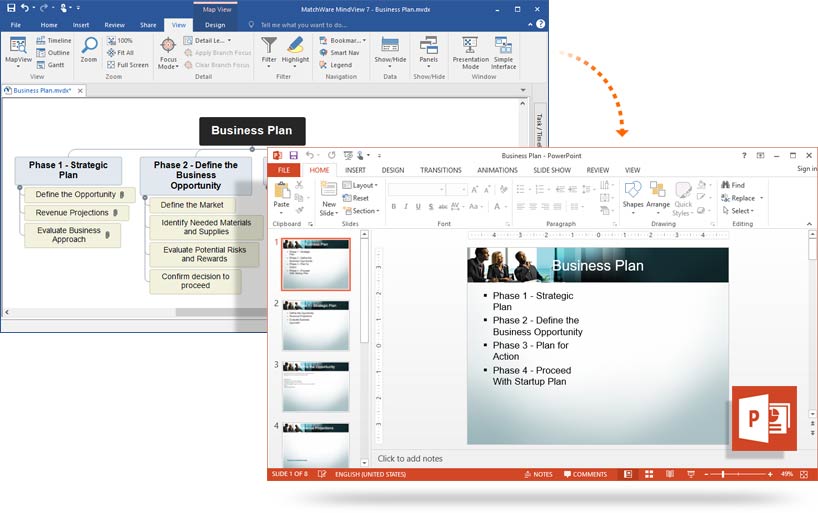Screen dimensions: 818x513
Task: Select the Phase 1 - Strategic Plan branch
Action: pos(68,170)
